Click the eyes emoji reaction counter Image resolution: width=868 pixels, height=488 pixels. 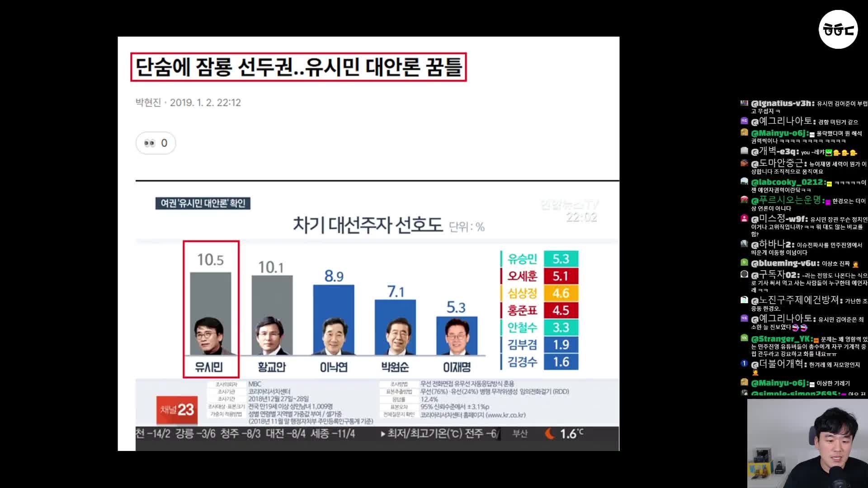[156, 143]
